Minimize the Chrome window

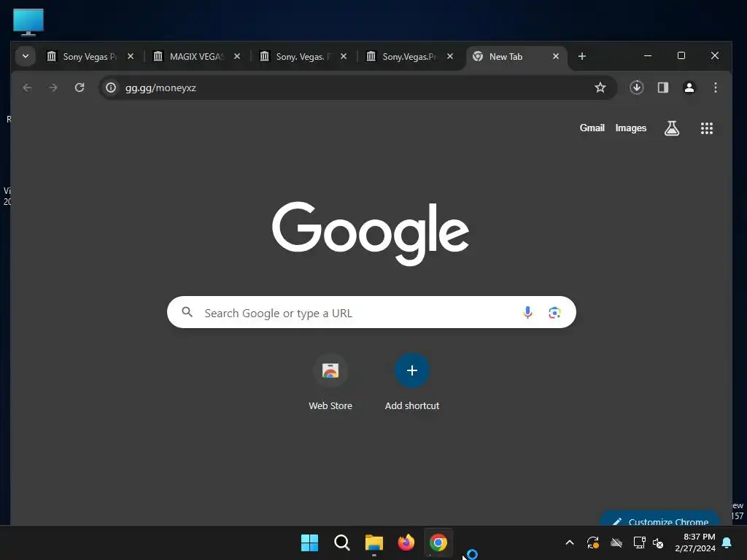(x=648, y=55)
